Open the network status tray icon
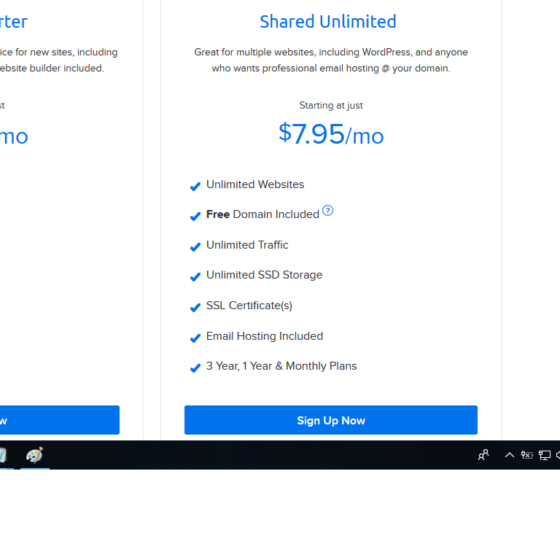This screenshot has width=560, height=560. [x=545, y=455]
